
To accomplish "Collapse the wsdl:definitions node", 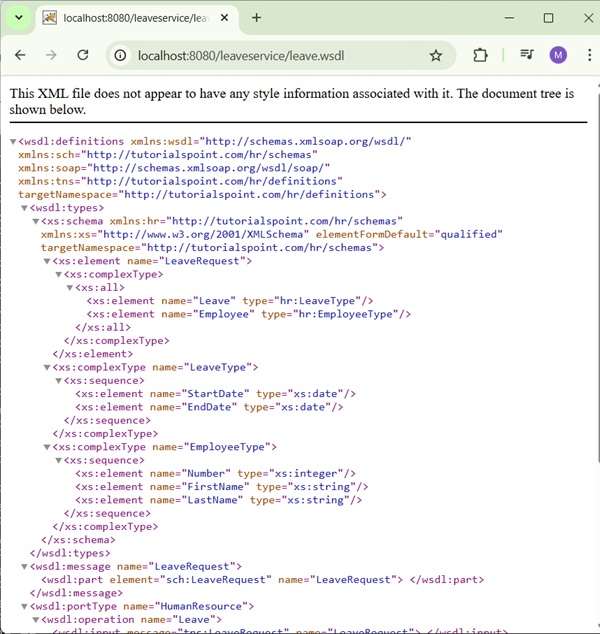I will click(13, 142).
